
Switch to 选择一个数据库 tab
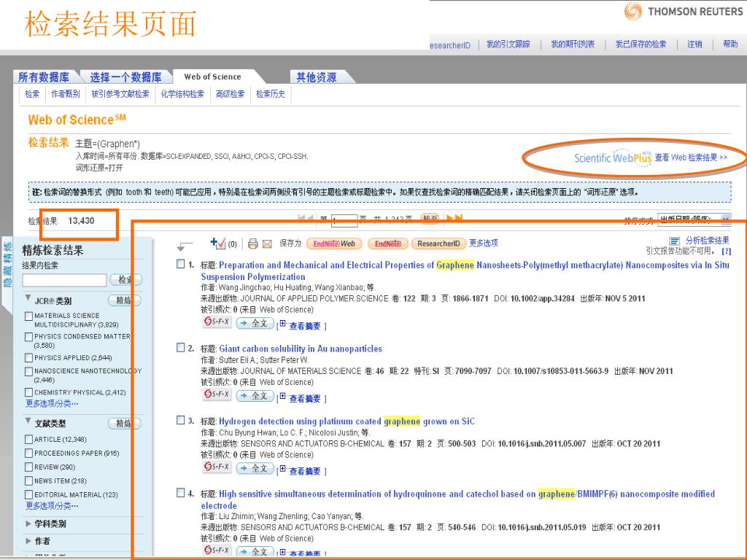(x=125, y=77)
